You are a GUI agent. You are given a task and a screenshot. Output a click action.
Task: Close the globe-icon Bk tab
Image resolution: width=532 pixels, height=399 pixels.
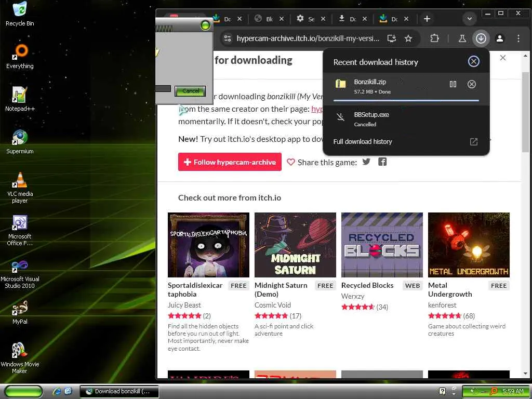tap(282, 19)
